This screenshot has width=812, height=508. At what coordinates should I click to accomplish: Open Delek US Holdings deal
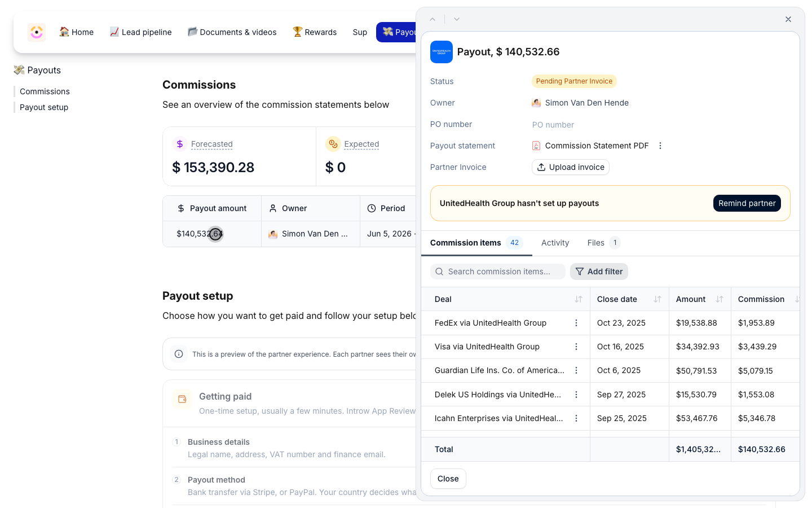tap(498, 395)
